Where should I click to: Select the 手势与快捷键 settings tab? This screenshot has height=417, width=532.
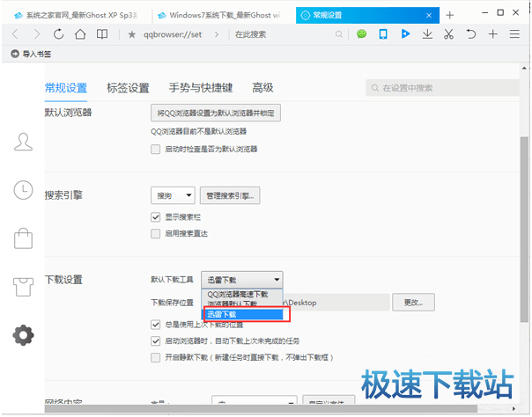point(201,88)
